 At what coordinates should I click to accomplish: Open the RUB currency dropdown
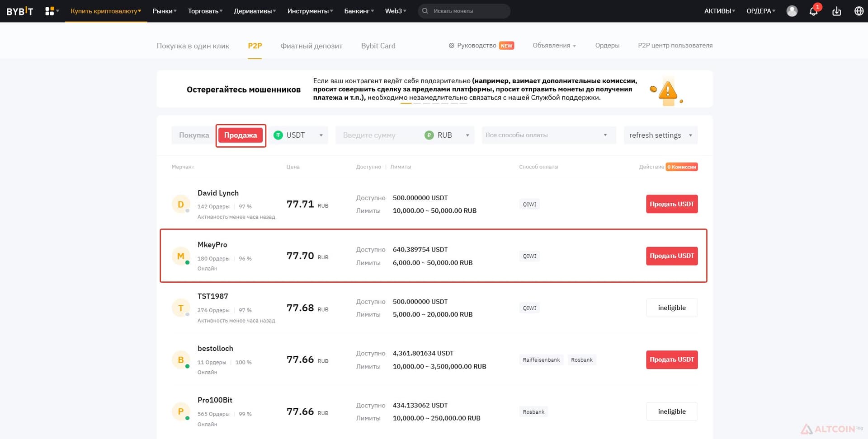click(x=448, y=135)
